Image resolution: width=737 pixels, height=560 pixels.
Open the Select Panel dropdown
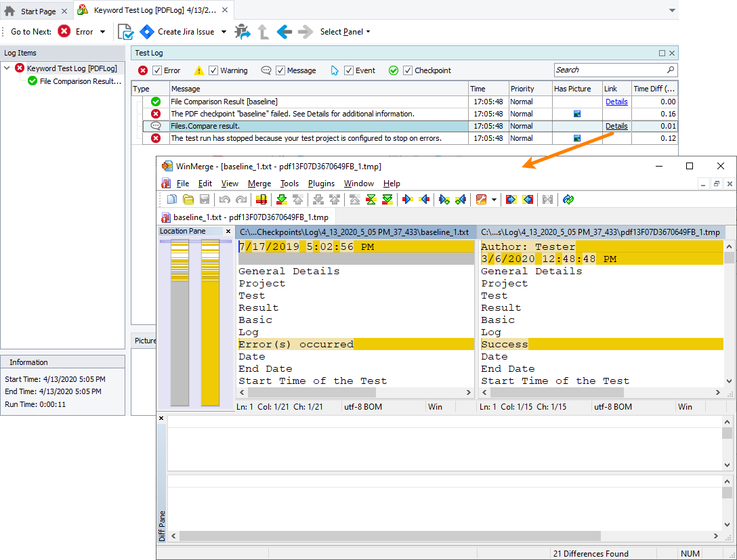345,32
